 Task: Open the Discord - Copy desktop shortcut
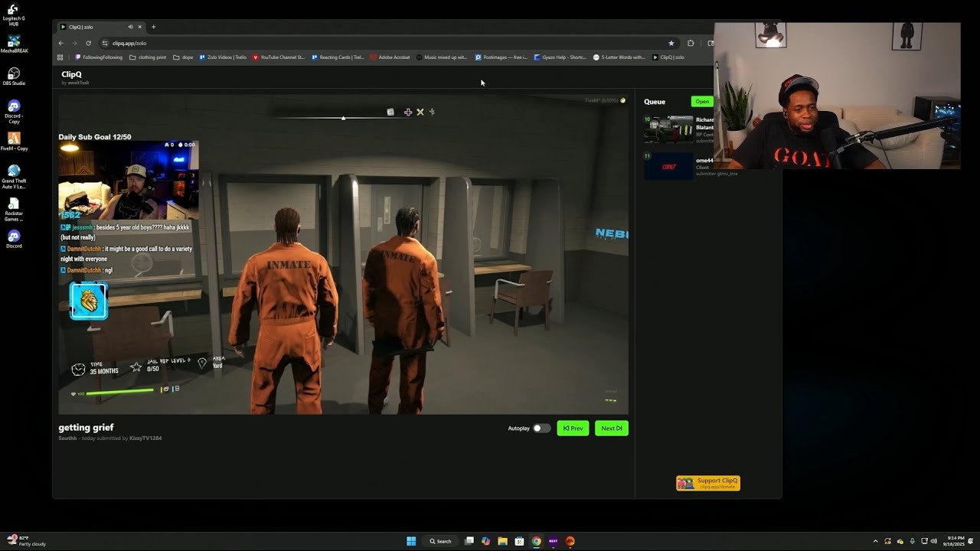pyautogui.click(x=13, y=111)
